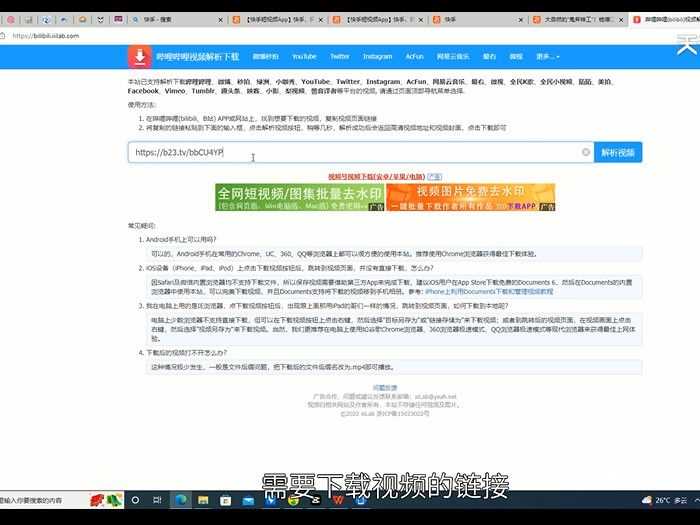700x525 pixels.
Task: Open Microsoft Store taskbar icon
Action: [x=225, y=500]
